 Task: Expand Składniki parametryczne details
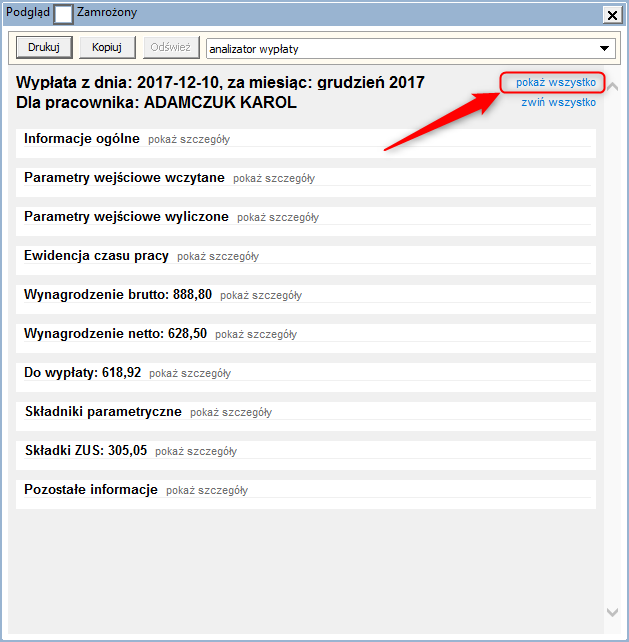231,412
